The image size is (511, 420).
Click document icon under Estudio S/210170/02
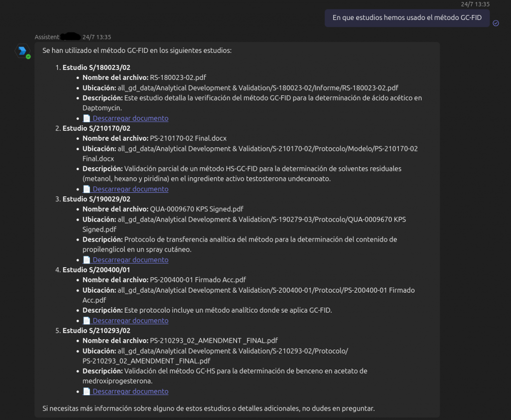coord(86,189)
